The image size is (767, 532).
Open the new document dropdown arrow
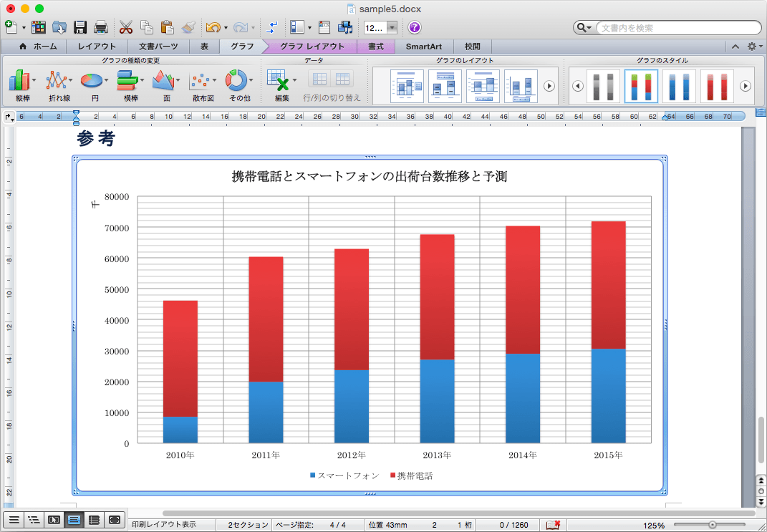24,28
